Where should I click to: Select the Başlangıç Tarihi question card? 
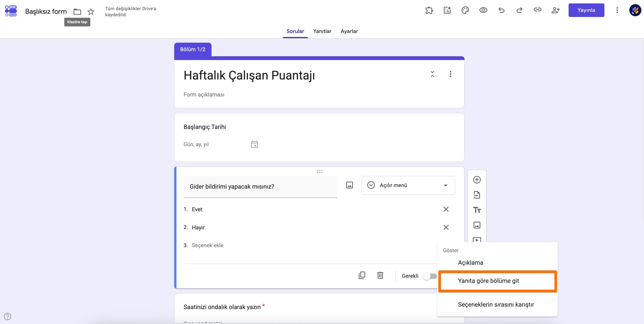click(x=319, y=138)
